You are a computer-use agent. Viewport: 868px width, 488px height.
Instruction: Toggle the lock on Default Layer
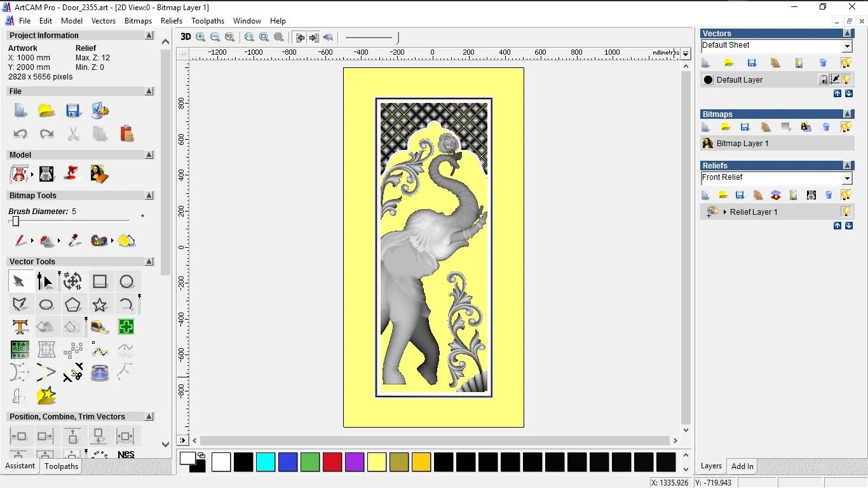click(824, 79)
